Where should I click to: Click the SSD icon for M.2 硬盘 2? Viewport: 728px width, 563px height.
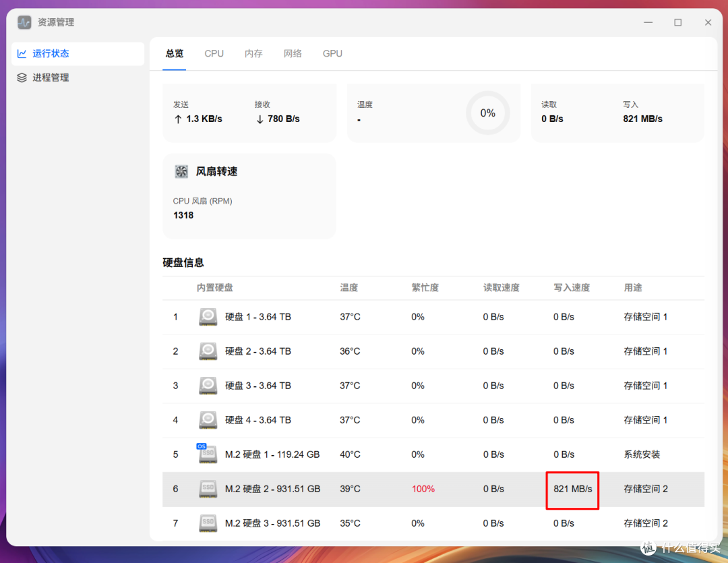pyautogui.click(x=208, y=489)
